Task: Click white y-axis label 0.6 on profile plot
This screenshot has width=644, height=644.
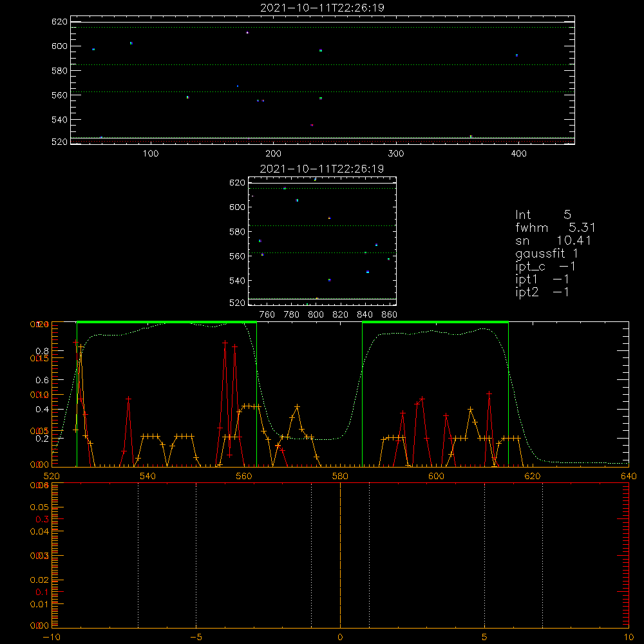Action: (x=43, y=381)
